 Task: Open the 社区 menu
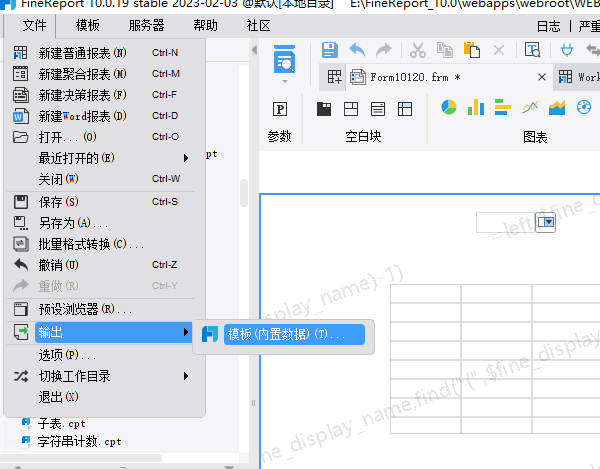click(258, 26)
